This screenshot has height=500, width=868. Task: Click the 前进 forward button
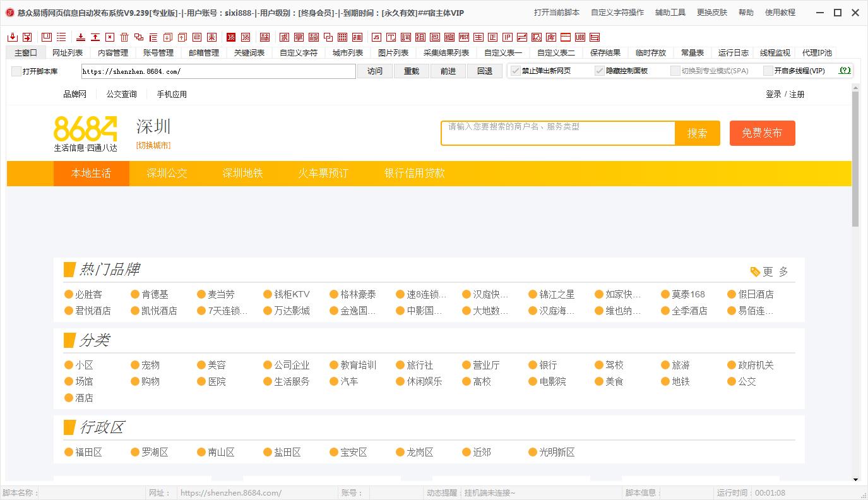448,71
